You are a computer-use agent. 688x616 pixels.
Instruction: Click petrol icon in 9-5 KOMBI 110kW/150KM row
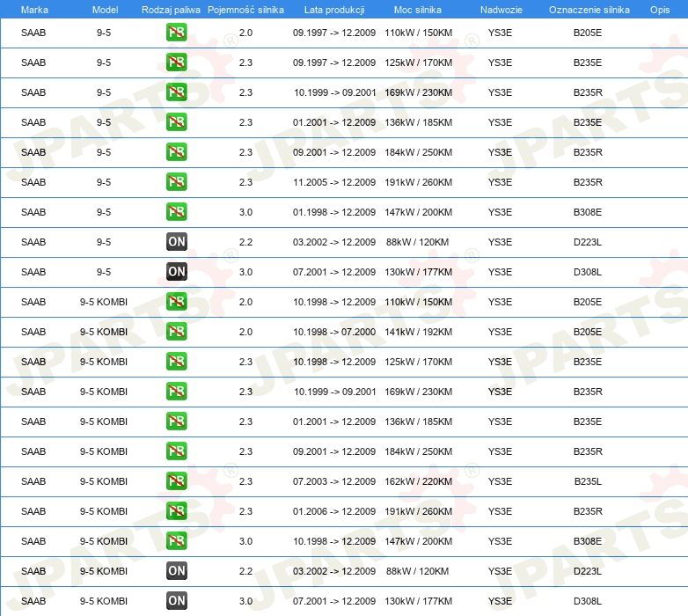[176, 302]
